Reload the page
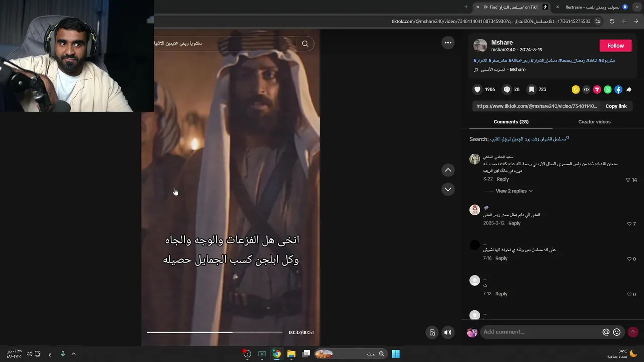The width and height of the screenshot is (644, 362). pyautogui.click(x=612, y=21)
